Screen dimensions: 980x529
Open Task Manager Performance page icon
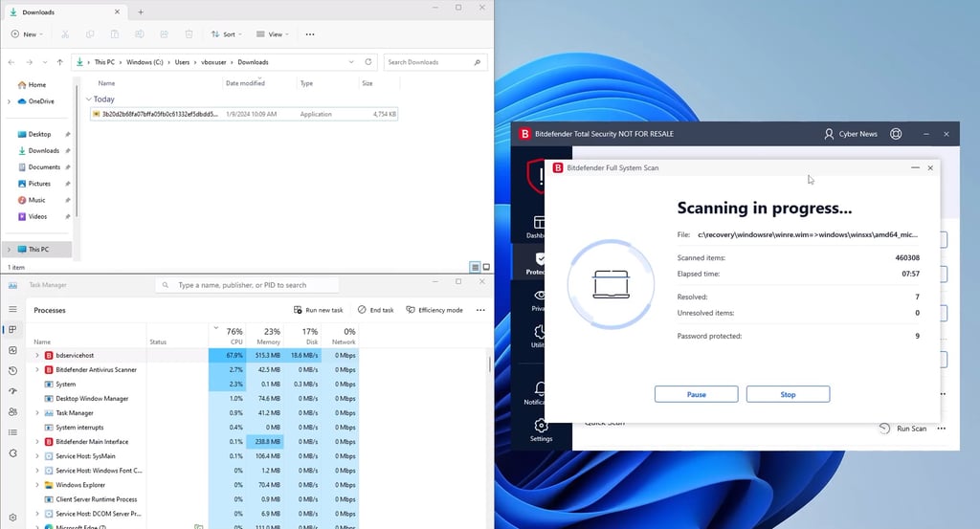12,350
